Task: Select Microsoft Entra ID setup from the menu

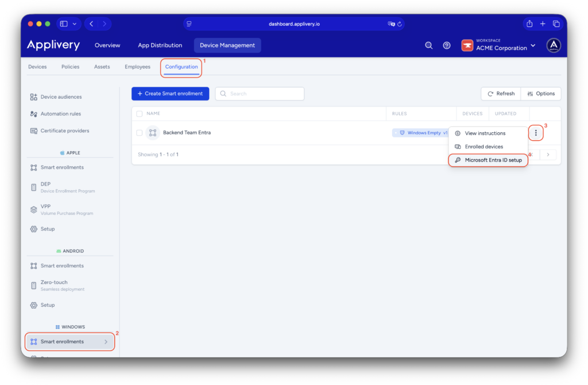Action: pos(488,160)
